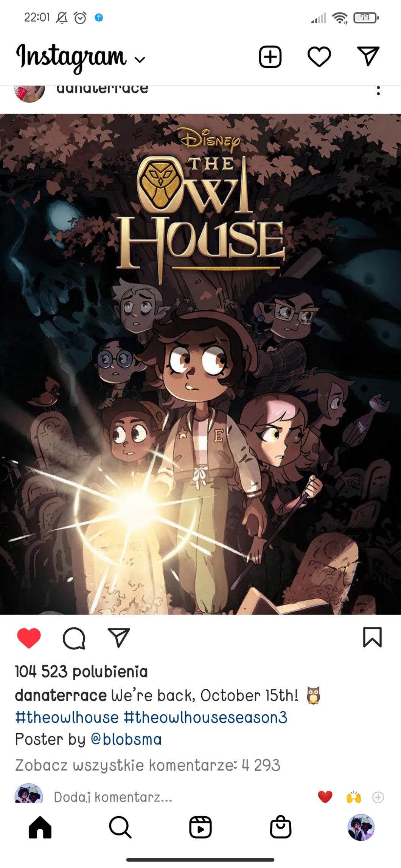
Task: Open the #theowlhouse hashtag link
Action: point(67,718)
